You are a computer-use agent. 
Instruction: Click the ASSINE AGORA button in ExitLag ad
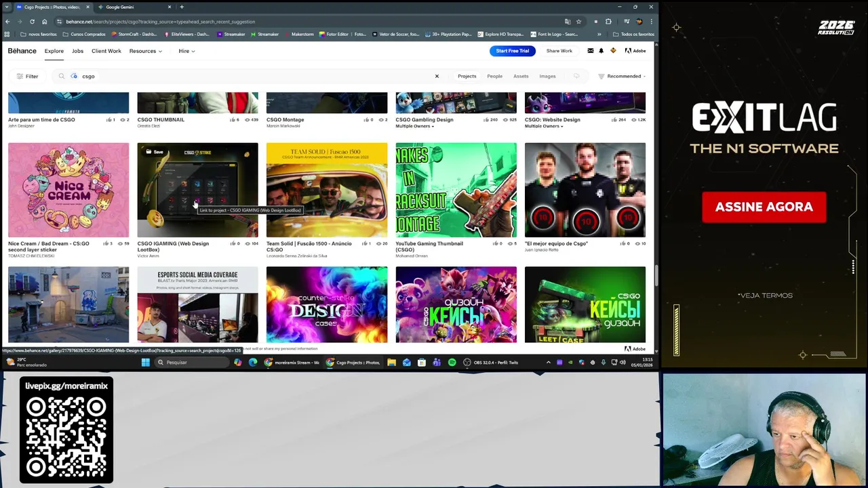(764, 207)
